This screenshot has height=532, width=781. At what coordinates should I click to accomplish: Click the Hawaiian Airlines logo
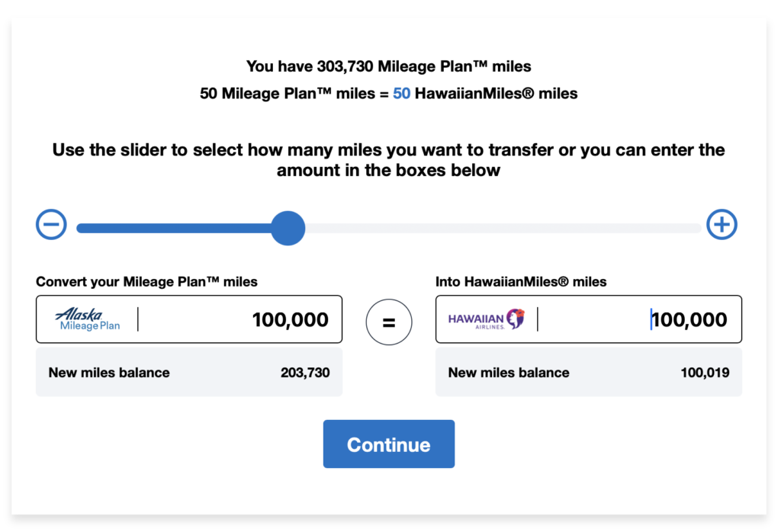(487, 319)
